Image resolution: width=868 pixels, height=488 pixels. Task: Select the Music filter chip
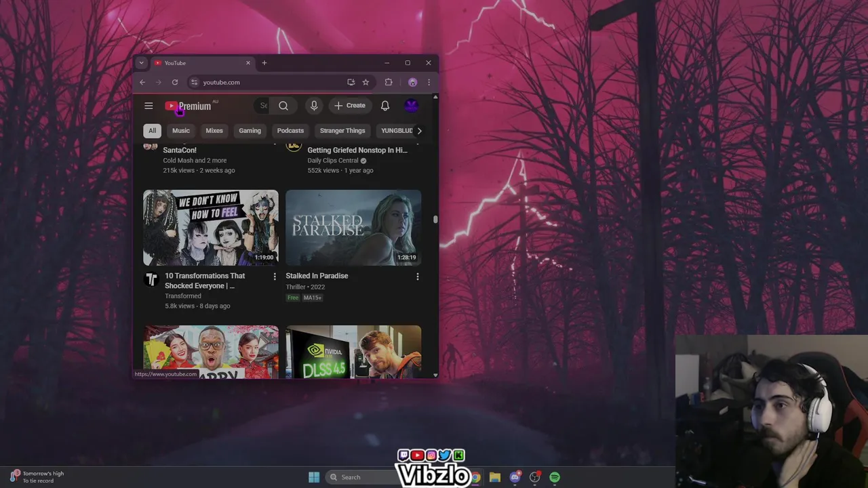181,131
